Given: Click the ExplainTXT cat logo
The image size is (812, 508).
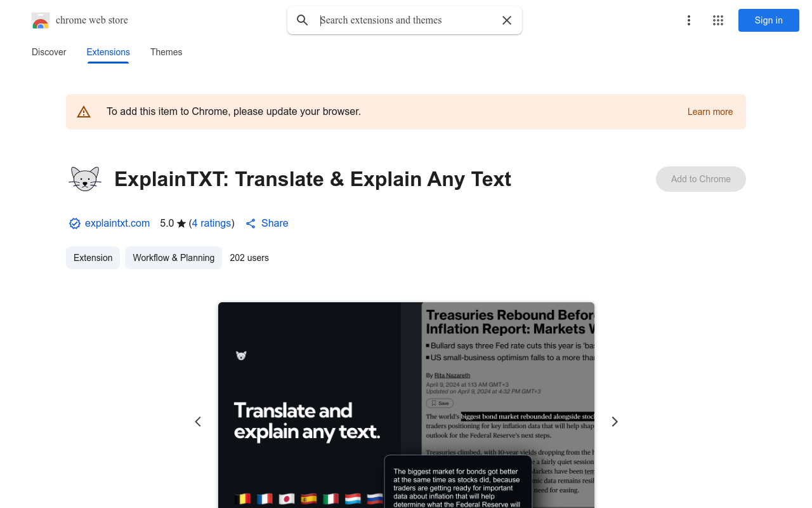Looking at the screenshot, I should [85, 179].
